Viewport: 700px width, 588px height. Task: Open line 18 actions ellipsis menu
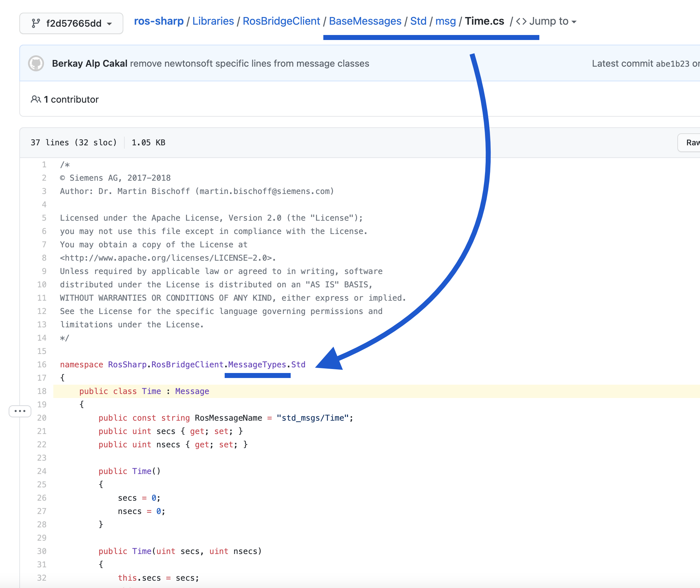[x=20, y=411]
